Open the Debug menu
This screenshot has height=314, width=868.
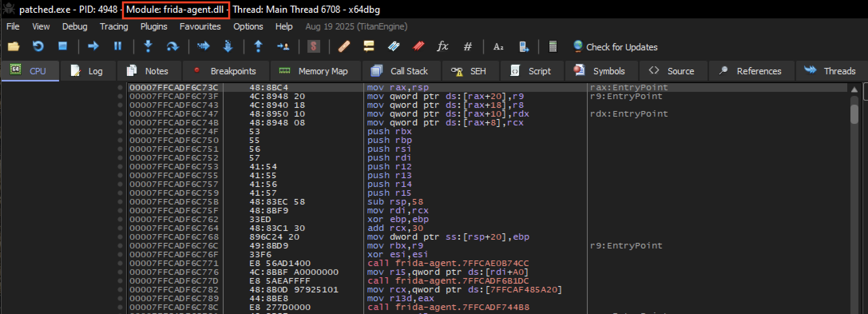75,26
